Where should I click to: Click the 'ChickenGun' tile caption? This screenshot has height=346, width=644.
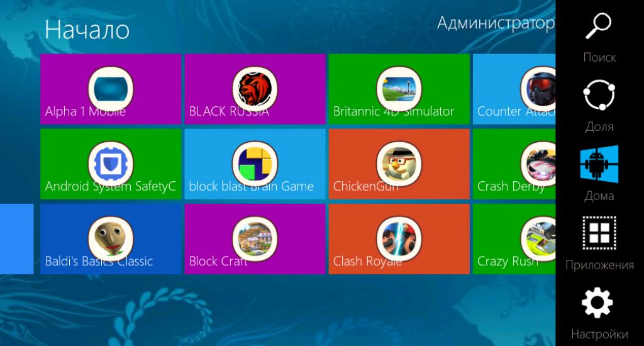click(365, 187)
